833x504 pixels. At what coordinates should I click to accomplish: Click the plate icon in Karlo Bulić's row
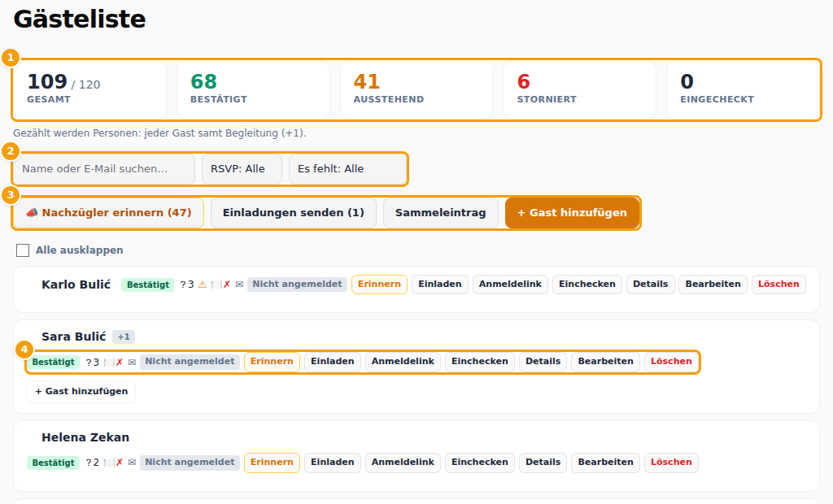click(x=215, y=285)
